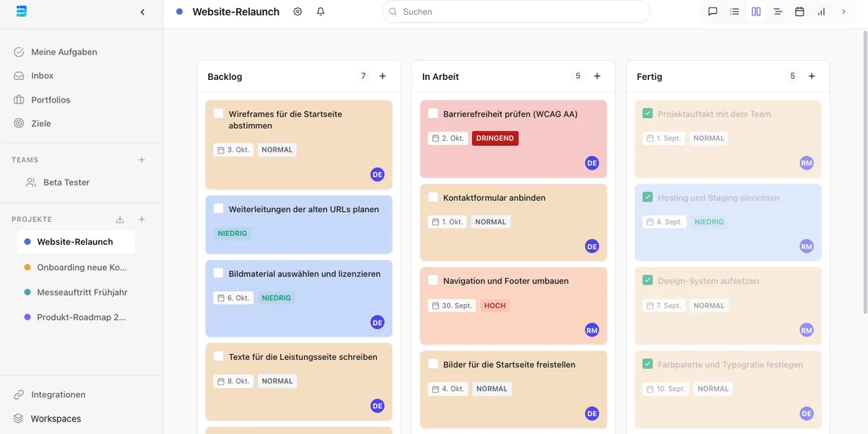868x434 pixels.
Task: Click the DRINGEND priority badge
Action: click(496, 139)
